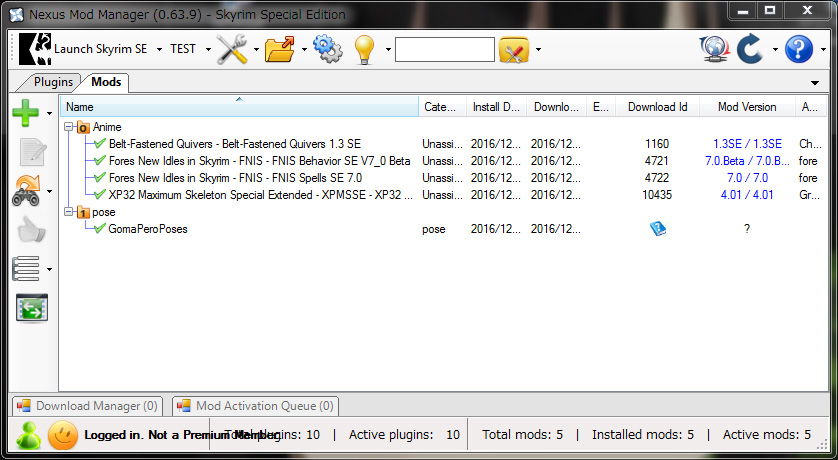Screen dimensions: 838x460
Task: Click the blue refresh arrow icon
Action: 750,49
